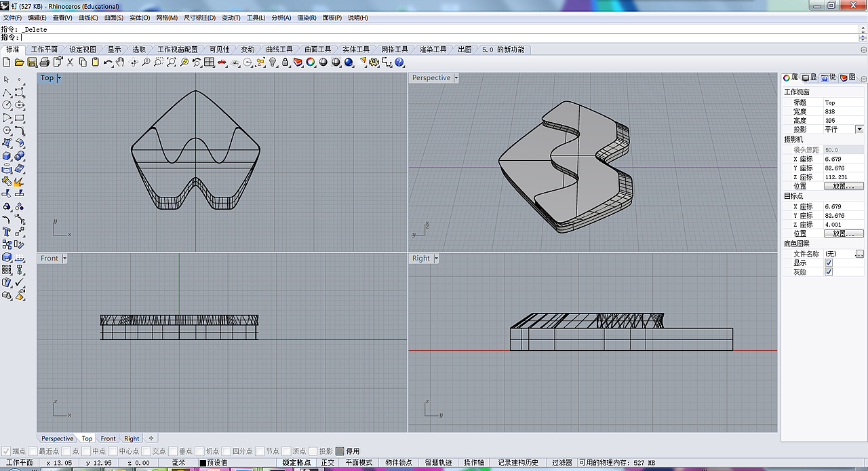Click the Undo arrow icon

tap(108, 62)
